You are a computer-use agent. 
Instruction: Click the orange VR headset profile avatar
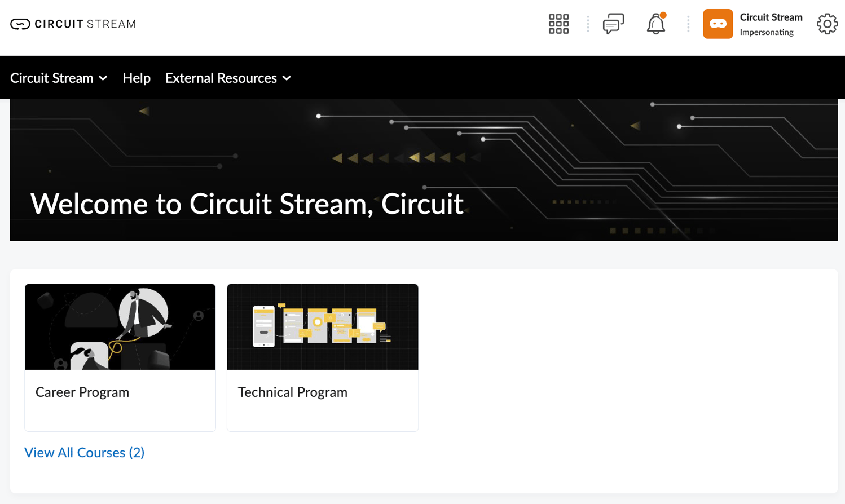(717, 24)
